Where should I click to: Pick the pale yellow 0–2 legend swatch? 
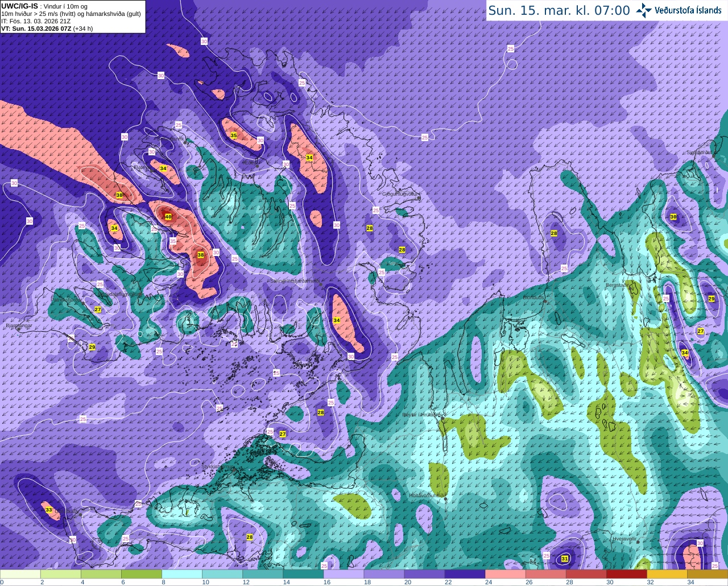point(20,574)
